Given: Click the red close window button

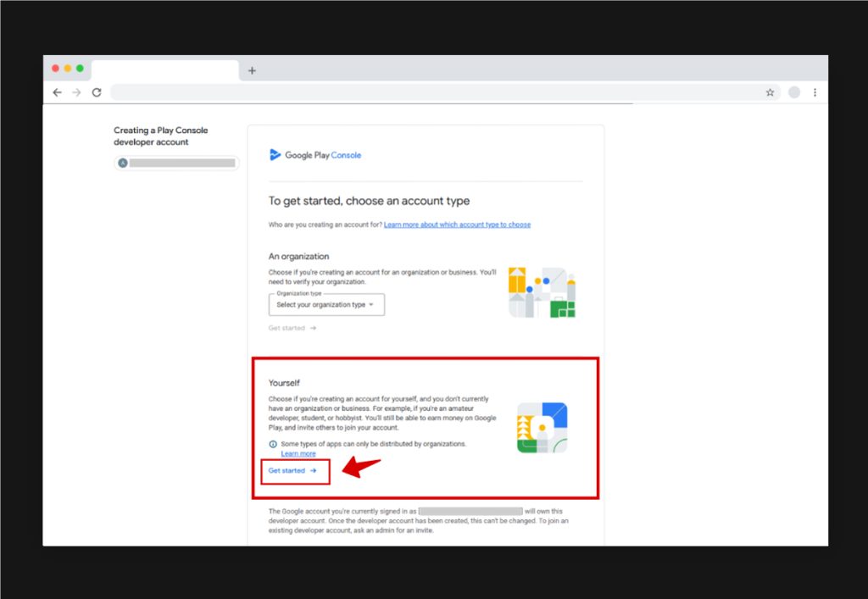Looking at the screenshot, I should (x=55, y=68).
